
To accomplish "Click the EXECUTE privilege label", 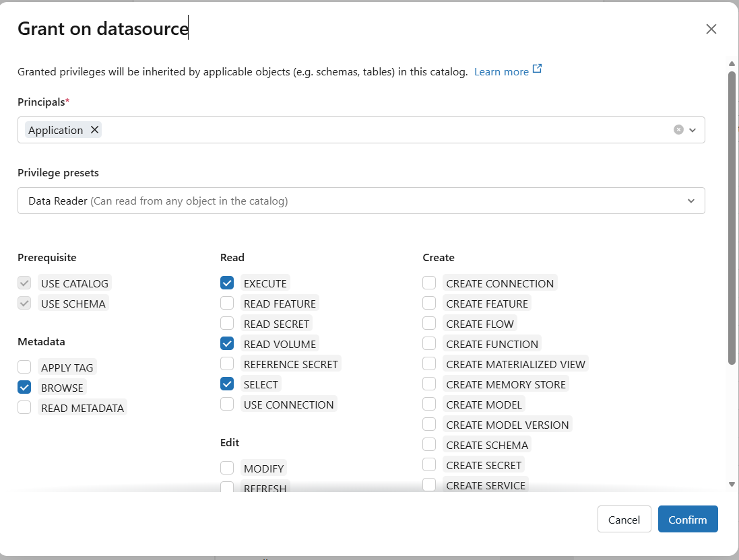I will (x=265, y=283).
